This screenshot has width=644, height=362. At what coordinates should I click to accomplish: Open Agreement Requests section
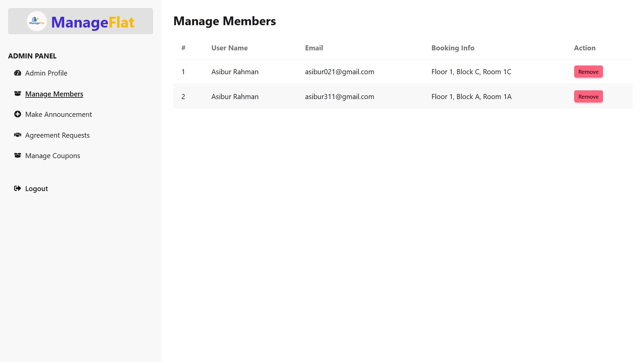57,135
